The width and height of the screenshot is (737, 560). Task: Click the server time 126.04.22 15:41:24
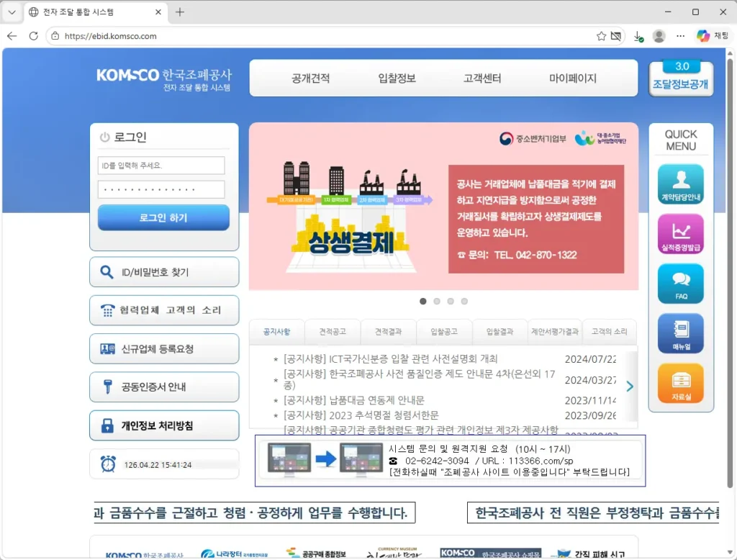[x=158, y=465]
